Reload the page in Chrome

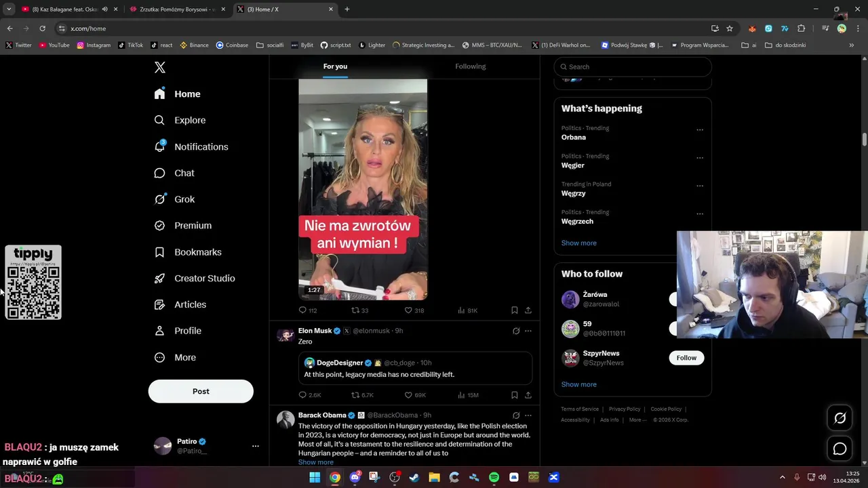click(42, 28)
